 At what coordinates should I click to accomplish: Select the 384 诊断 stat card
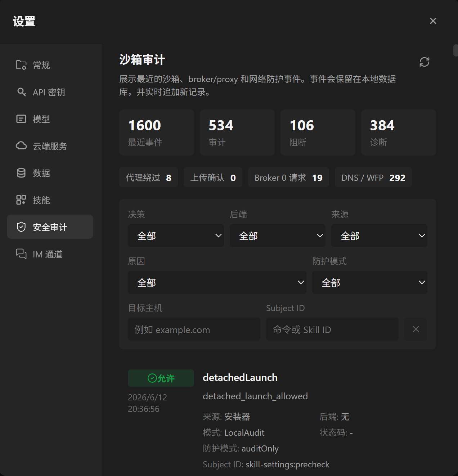(399, 133)
